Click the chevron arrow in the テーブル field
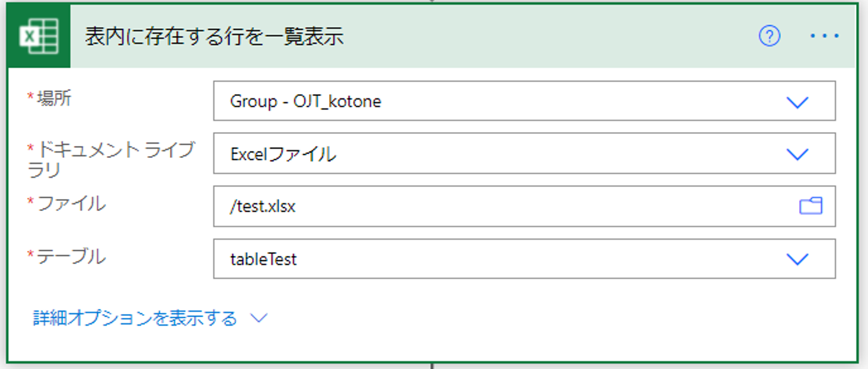Image resolution: width=868 pixels, height=369 pixels. tap(797, 259)
